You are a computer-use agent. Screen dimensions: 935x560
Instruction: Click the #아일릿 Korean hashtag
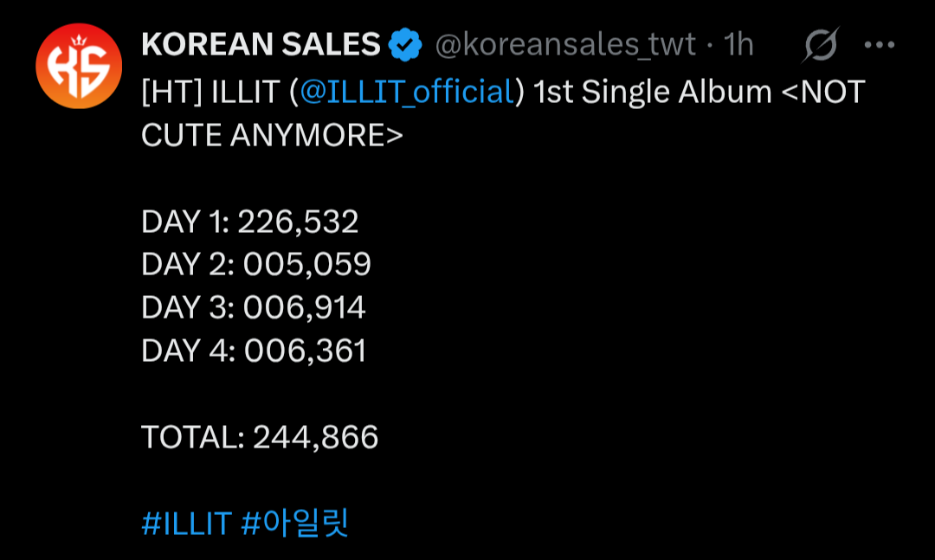294,524
